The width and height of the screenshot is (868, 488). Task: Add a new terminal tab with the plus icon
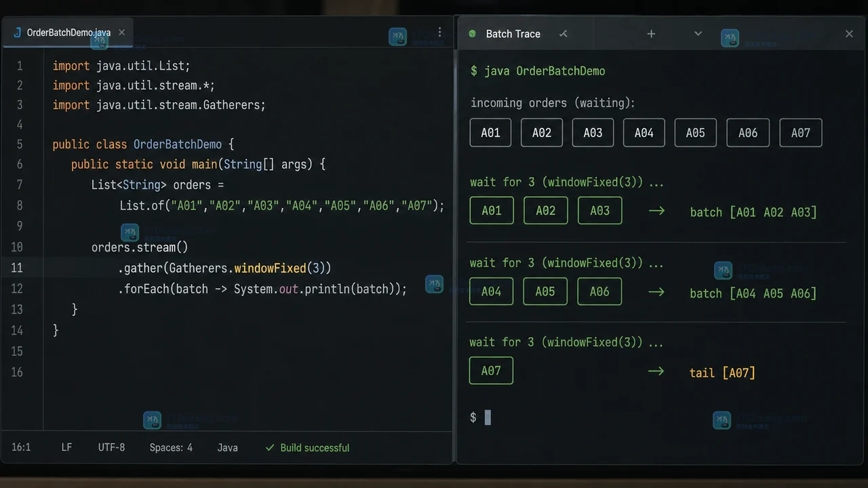pos(651,34)
